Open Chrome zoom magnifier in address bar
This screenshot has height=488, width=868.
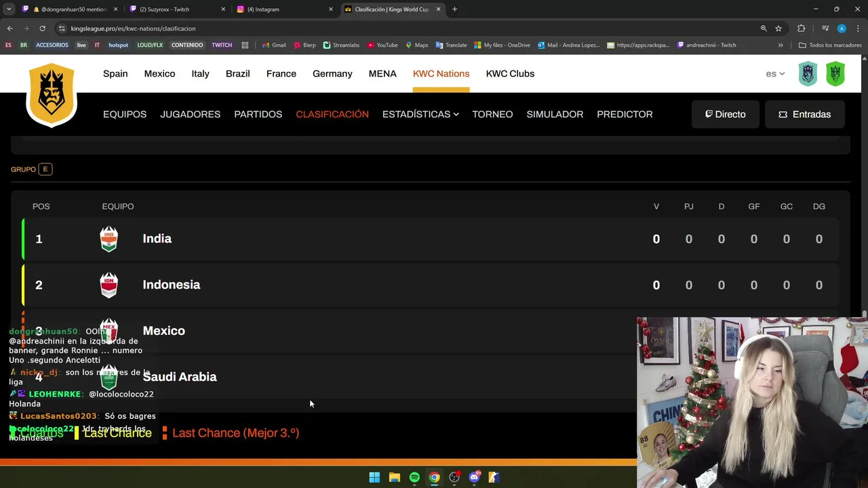tap(764, 28)
